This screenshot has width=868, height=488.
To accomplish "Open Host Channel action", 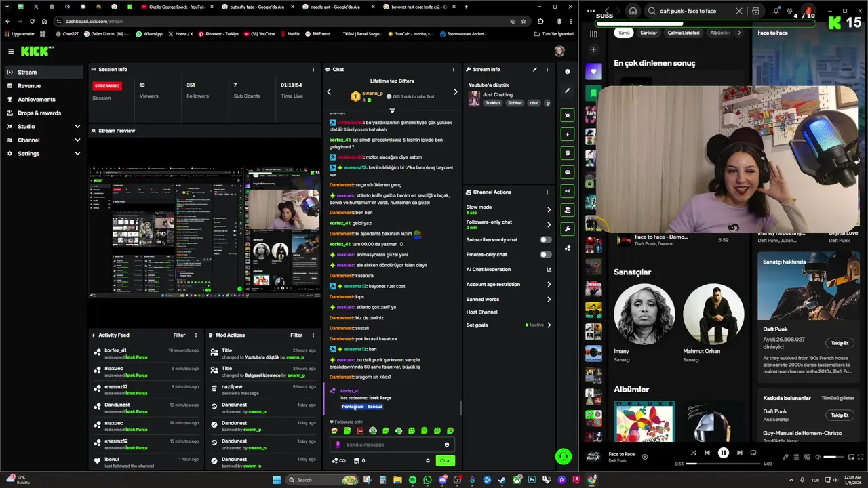I will coord(481,312).
